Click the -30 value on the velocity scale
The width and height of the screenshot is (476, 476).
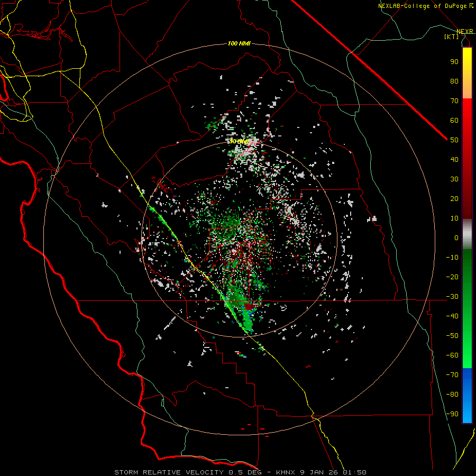point(452,297)
